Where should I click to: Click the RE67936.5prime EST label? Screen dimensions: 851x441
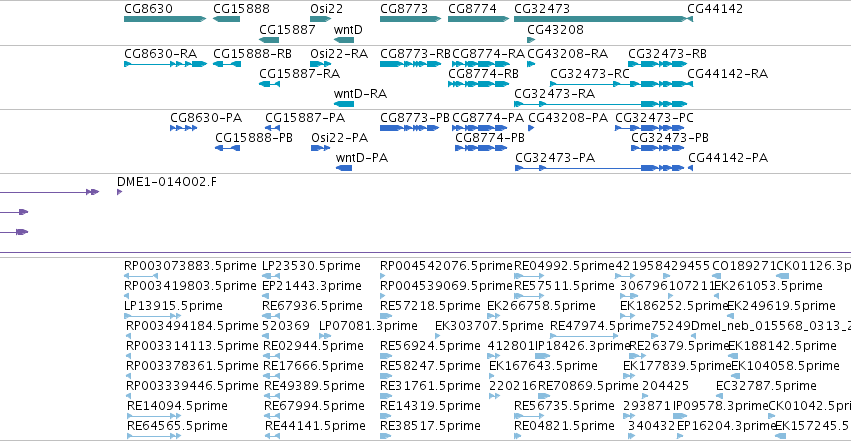coord(312,306)
